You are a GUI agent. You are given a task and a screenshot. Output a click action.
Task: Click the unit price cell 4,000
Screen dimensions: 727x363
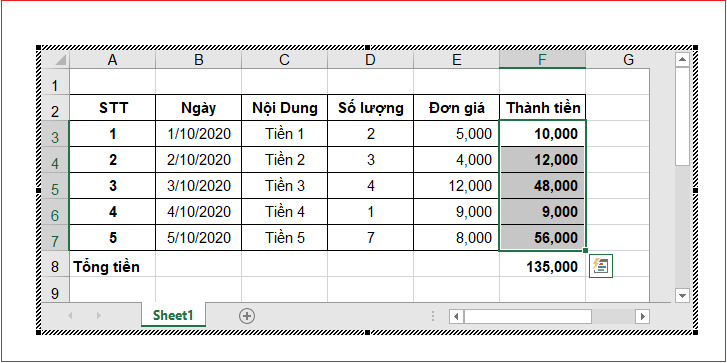point(456,160)
